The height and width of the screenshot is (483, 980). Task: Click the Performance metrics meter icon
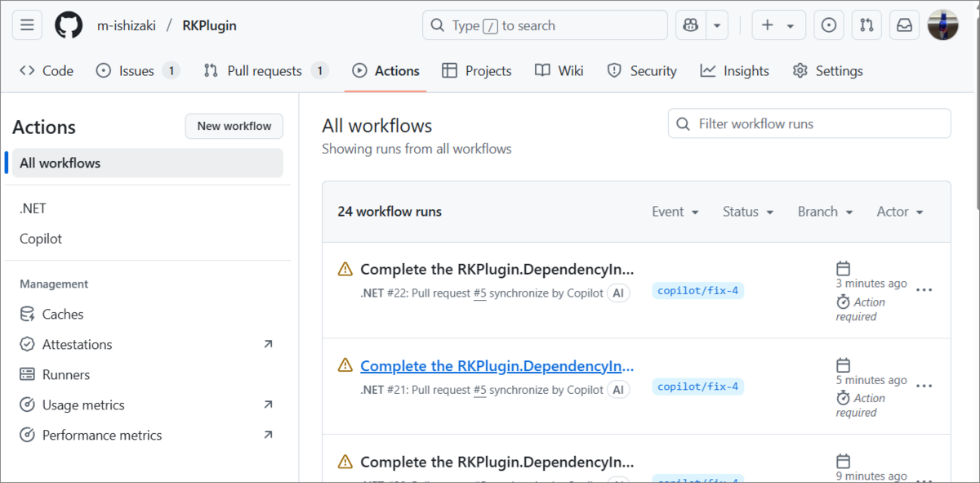(27, 435)
